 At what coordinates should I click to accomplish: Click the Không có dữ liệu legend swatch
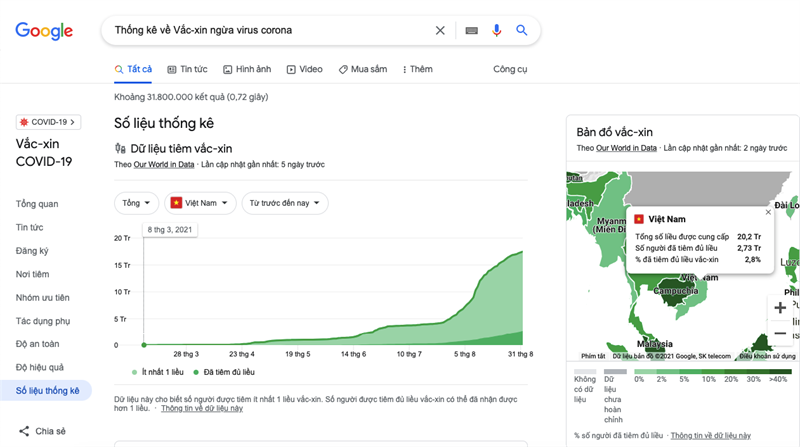pyautogui.click(x=585, y=371)
